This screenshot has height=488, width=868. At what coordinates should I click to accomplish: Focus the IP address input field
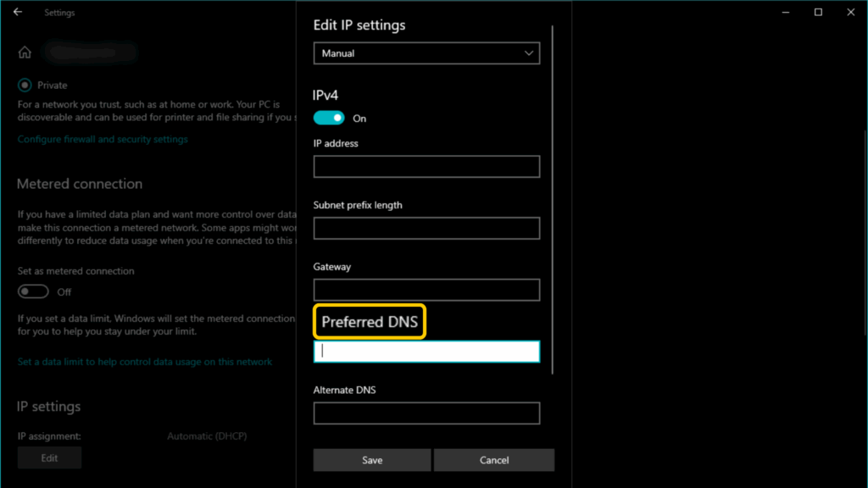point(426,167)
